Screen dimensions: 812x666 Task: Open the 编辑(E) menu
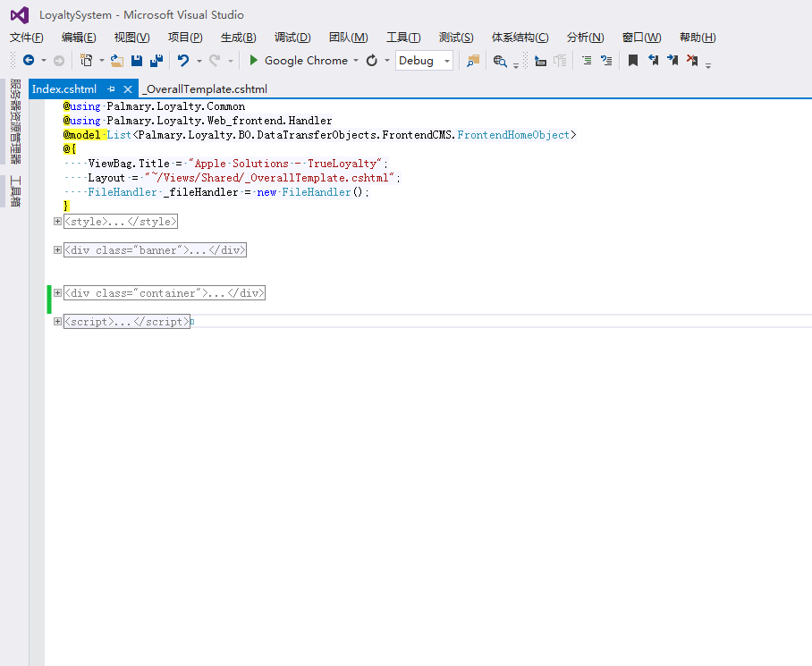pos(79,38)
